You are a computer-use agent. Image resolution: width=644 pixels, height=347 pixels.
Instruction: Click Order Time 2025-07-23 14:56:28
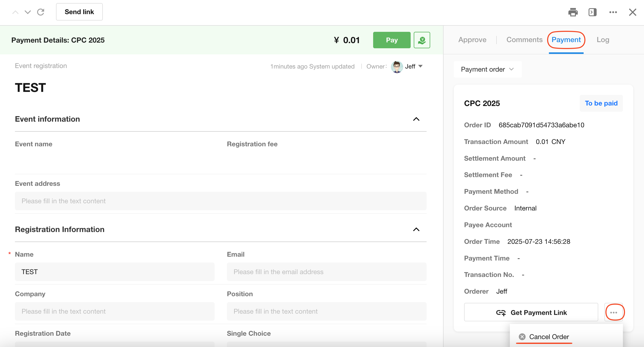click(x=539, y=242)
